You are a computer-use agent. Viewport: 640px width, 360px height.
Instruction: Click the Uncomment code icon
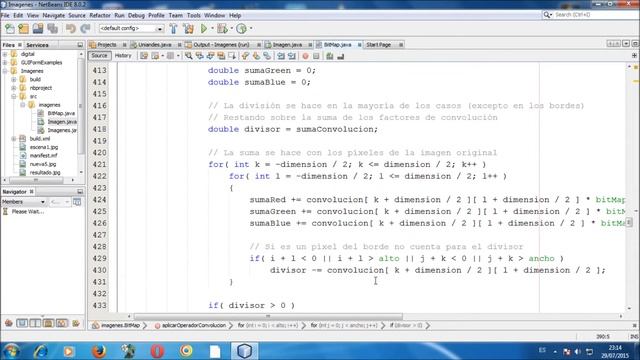coord(340,56)
